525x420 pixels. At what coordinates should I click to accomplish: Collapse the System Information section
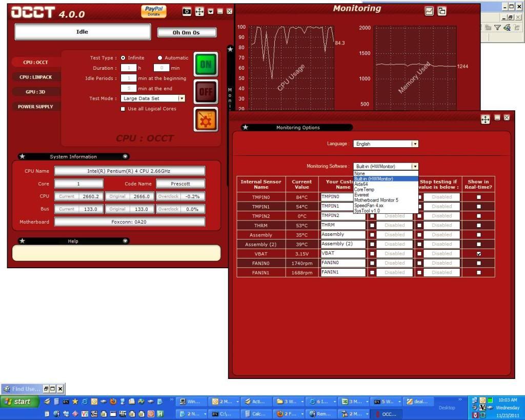125,156
